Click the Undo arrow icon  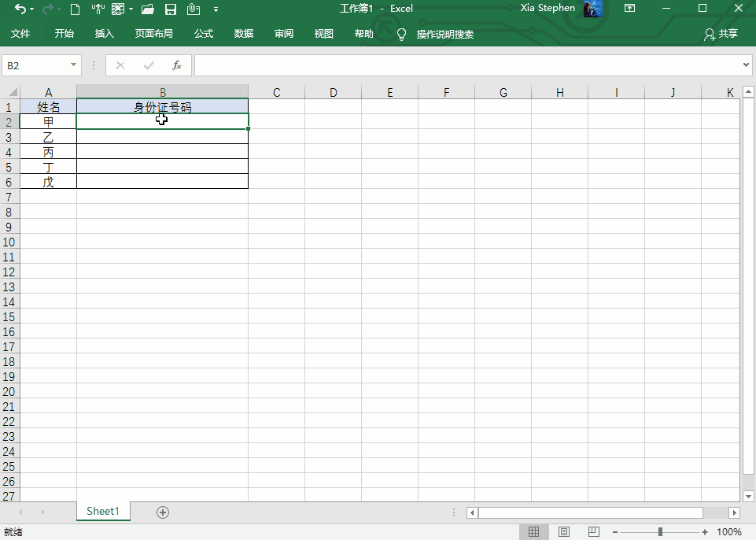(20, 9)
